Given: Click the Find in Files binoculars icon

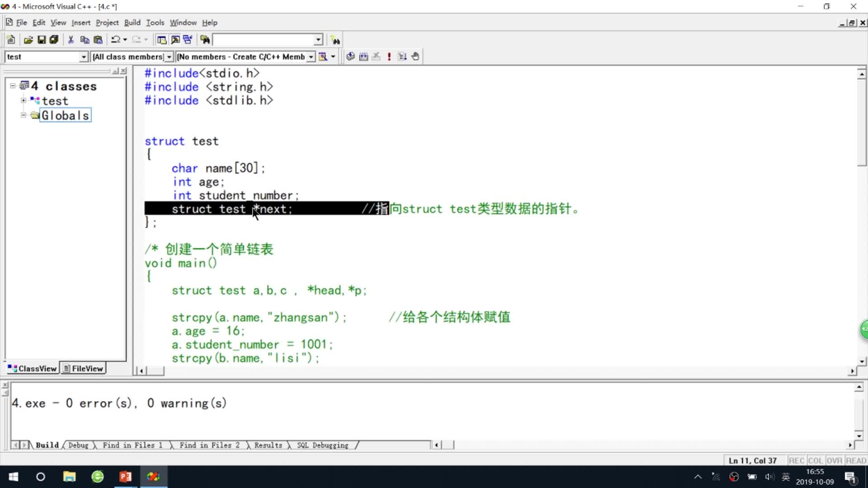Looking at the screenshot, I should tap(205, 40).
